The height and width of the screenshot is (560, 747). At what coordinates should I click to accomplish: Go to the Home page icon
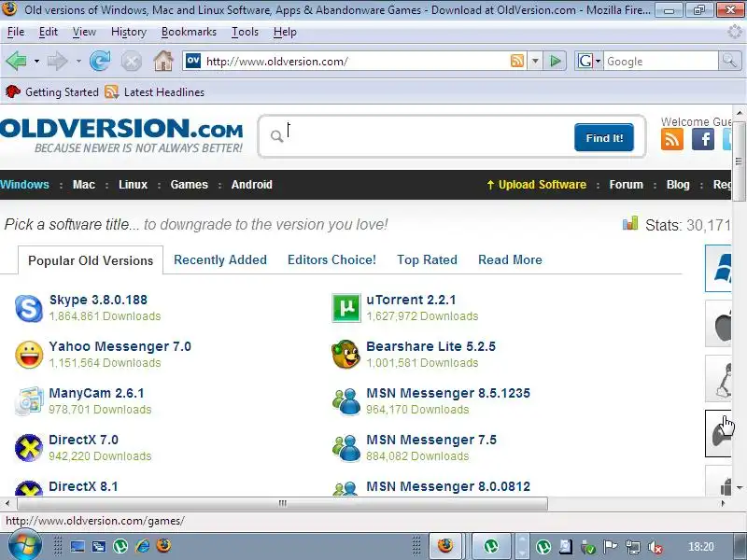162,61
